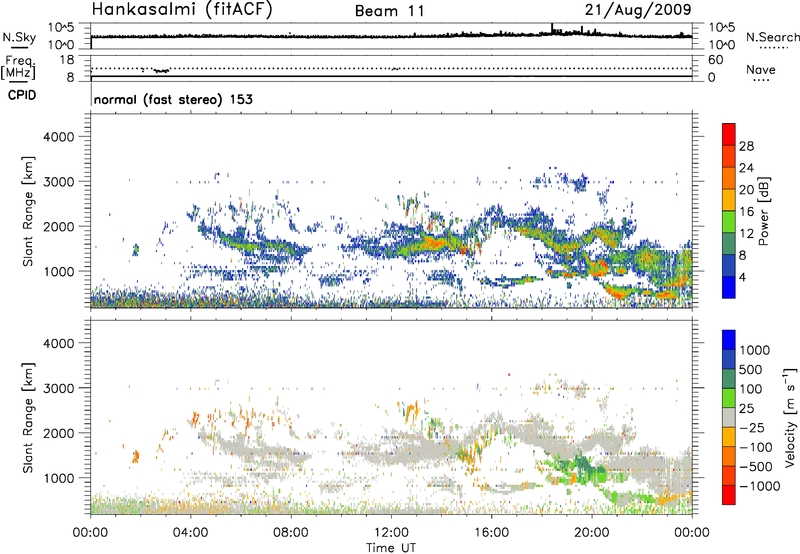The image size is (800, 554).
Task: Click the 18 value on frequency axis
Action: (x=67, y=59)
